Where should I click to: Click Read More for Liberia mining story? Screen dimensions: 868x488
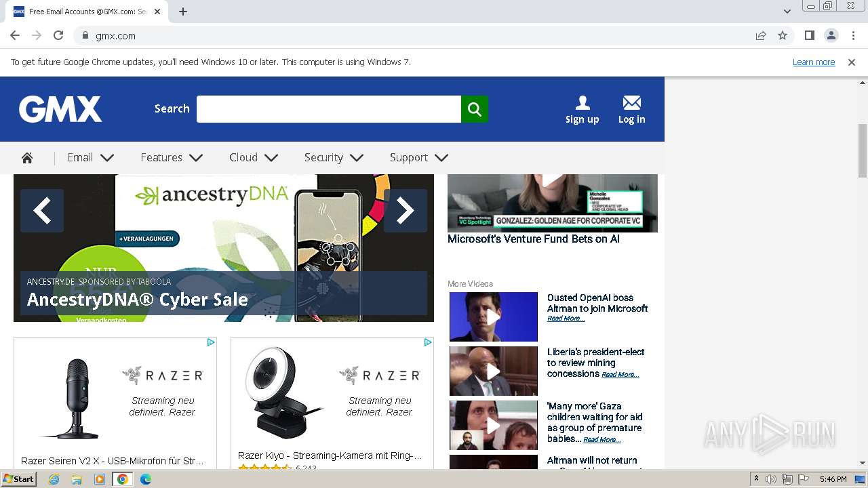(620, 375)
